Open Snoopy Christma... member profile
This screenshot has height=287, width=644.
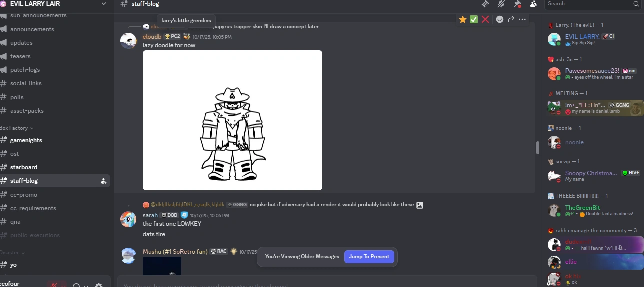coord(593,176)
